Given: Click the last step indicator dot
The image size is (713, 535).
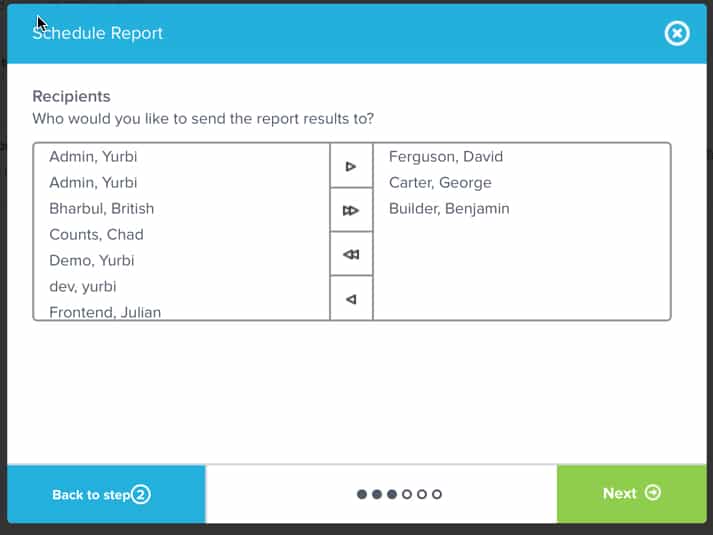Looking at the screenshot, I should pyautogui.click(x=437, y=494).
